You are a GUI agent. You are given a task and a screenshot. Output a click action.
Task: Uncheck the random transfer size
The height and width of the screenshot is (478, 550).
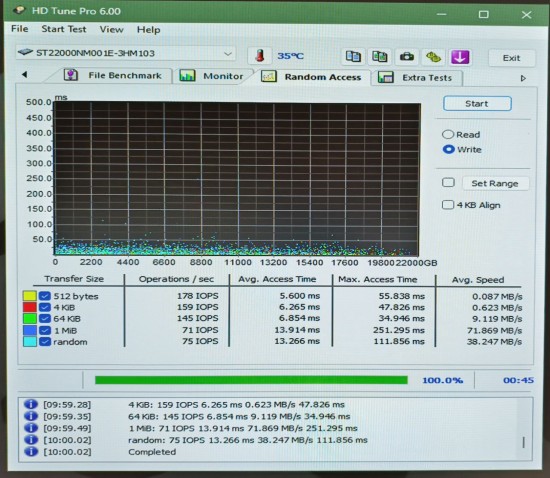coord(45,342)
